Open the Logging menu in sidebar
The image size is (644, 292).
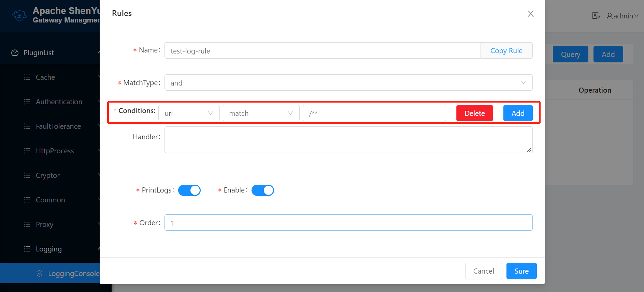(x=49, y=249)
